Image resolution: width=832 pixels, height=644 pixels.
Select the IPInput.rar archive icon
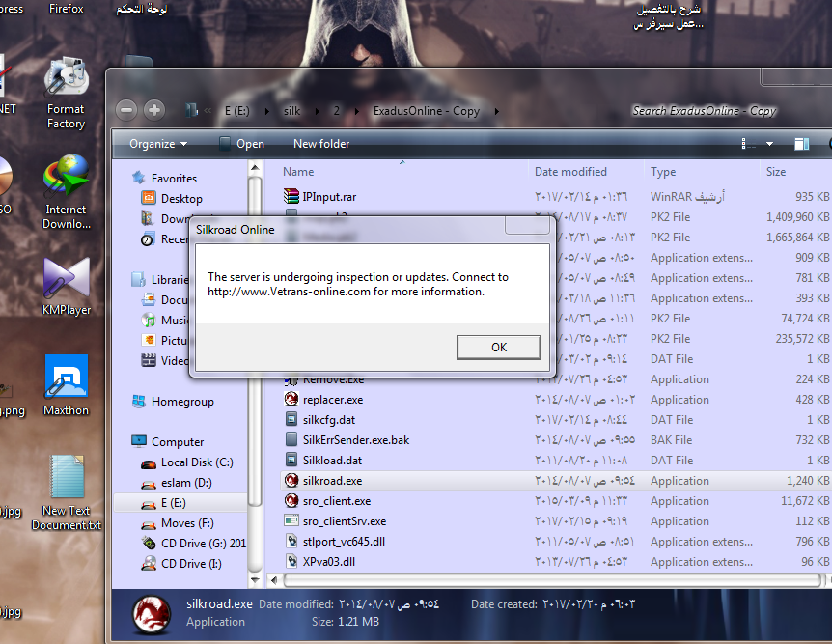291,196
